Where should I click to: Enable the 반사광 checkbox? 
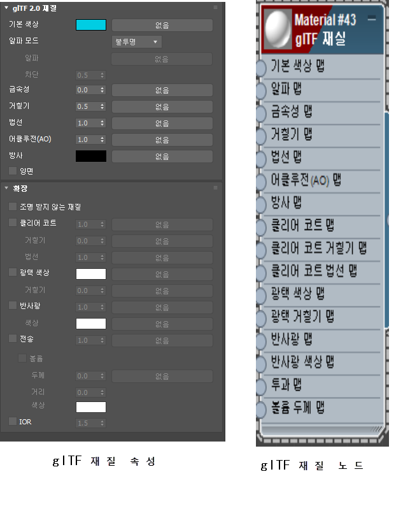point(13,305)
